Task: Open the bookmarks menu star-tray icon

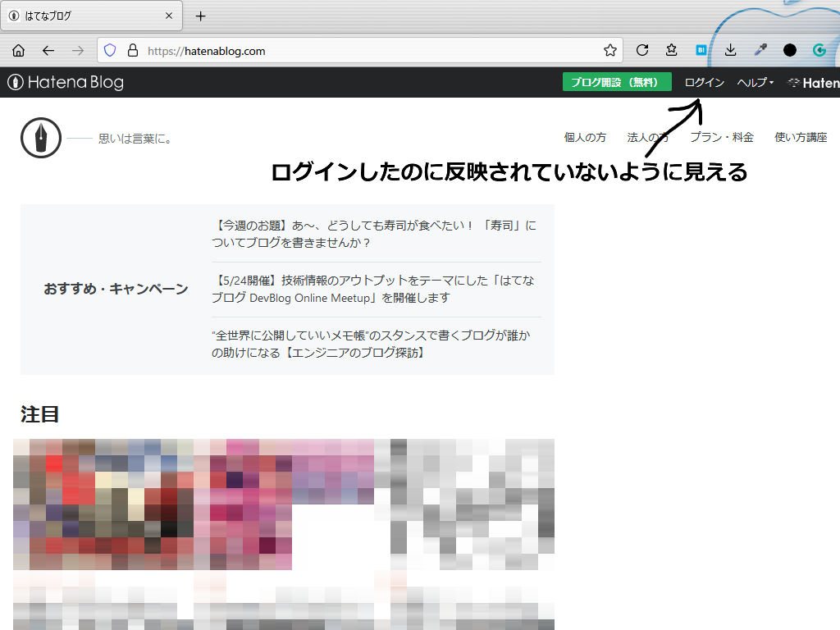Action: pos(671,50)
